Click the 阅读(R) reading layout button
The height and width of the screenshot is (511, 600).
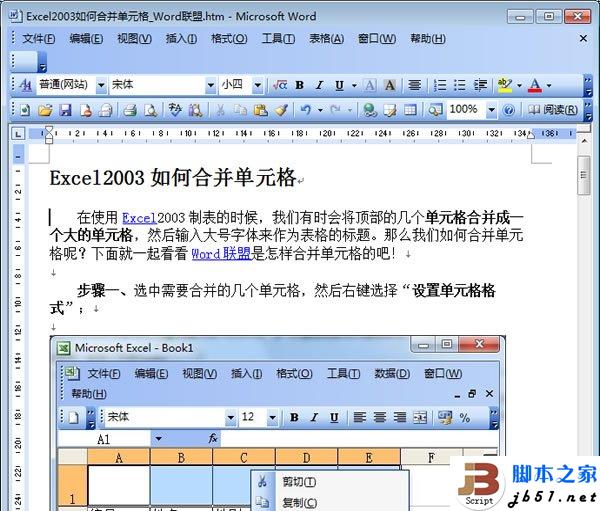(553, 110)
